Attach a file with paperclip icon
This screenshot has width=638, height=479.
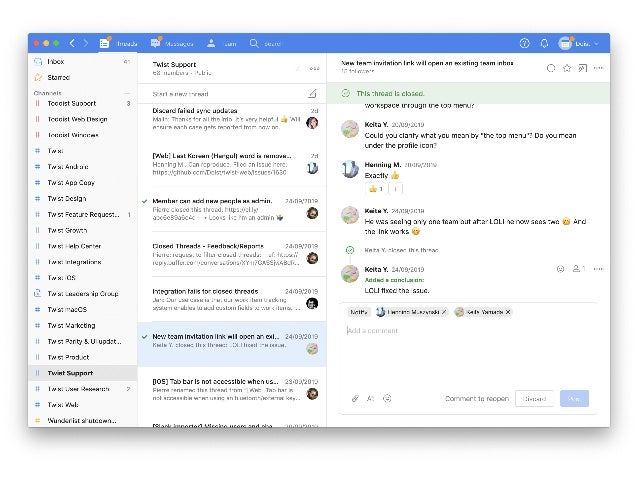(355, 398)
